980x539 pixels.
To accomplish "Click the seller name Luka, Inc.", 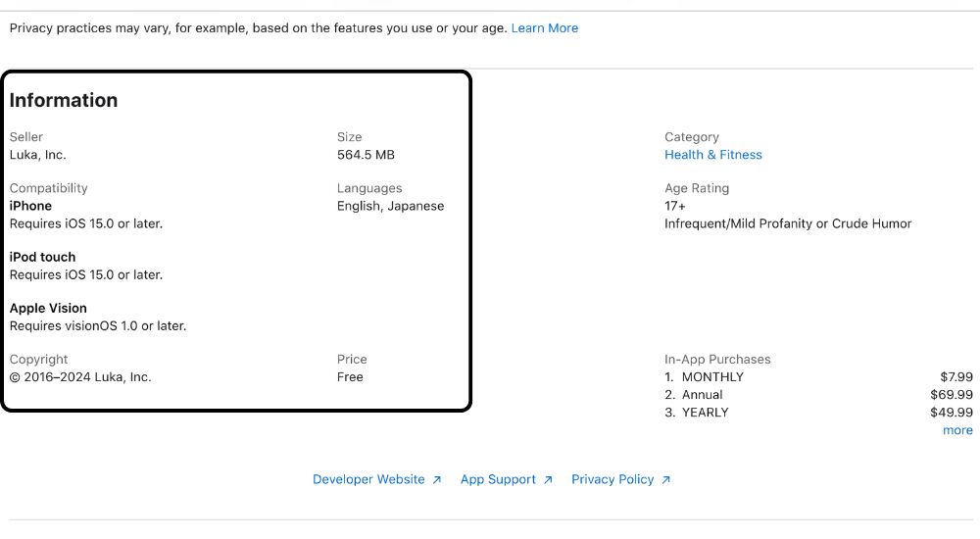I will click(38, 155).
